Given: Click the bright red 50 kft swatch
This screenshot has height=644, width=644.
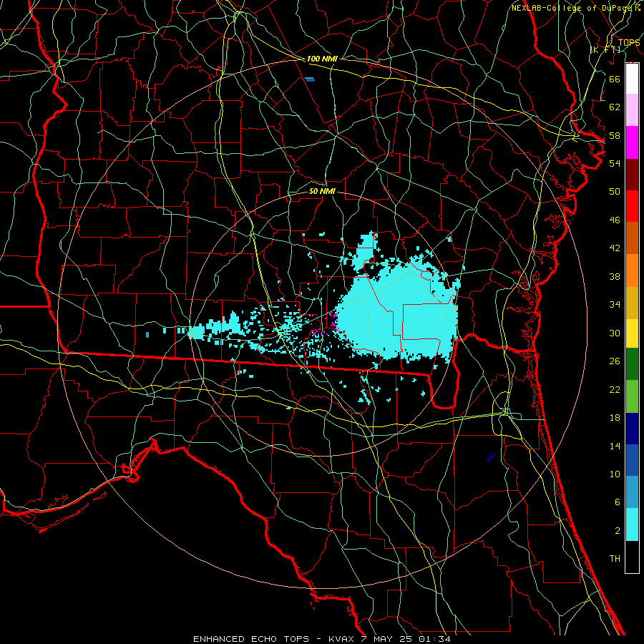Looking at the screenshot, I should click(x=632, y=206).
